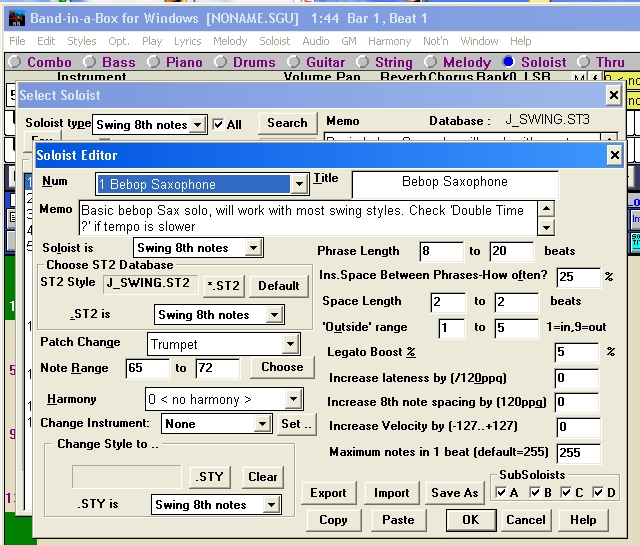
Task: Expand the 'Soloist is' dropdown
Action: point(253,248)
